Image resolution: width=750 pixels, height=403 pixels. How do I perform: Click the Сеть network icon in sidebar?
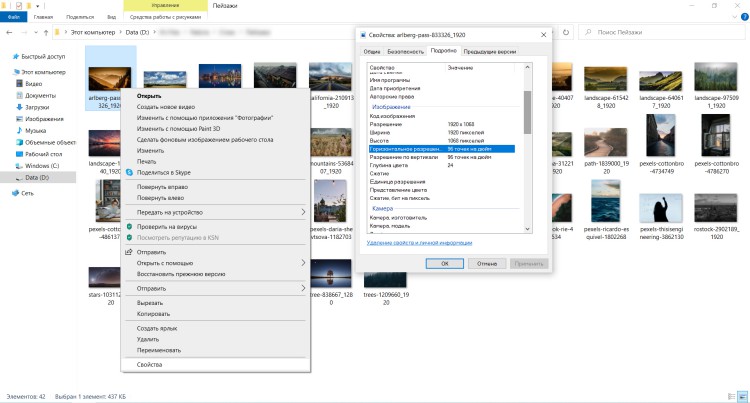17,193
